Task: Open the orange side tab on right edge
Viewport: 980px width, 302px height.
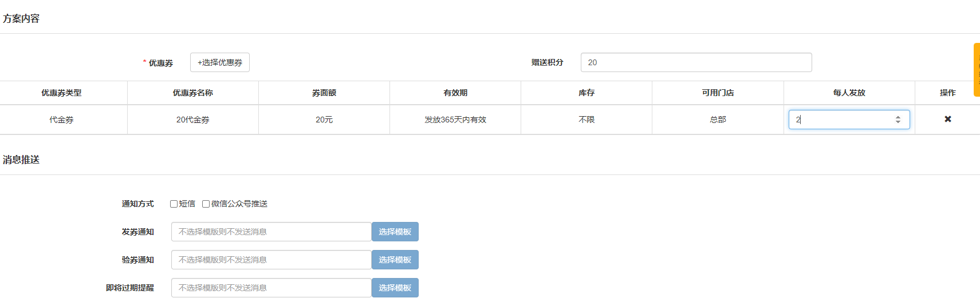Action: pos(977,70)
